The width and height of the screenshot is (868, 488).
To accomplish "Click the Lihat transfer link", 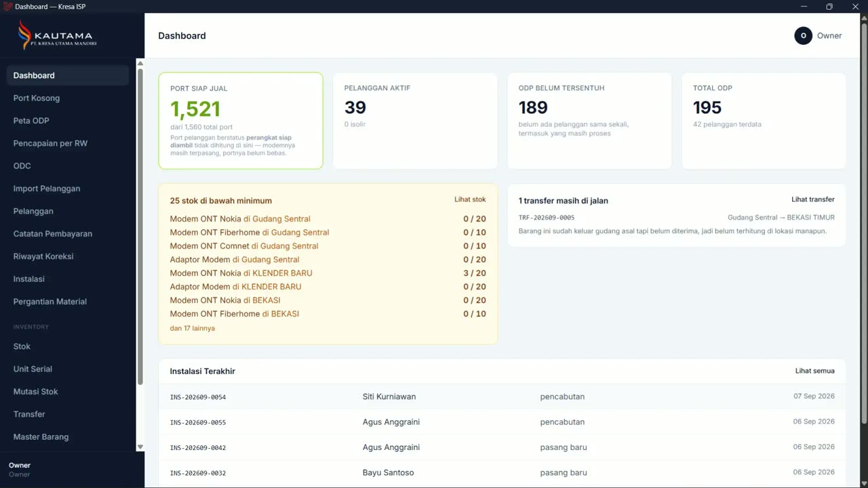I will pos(812,200).
